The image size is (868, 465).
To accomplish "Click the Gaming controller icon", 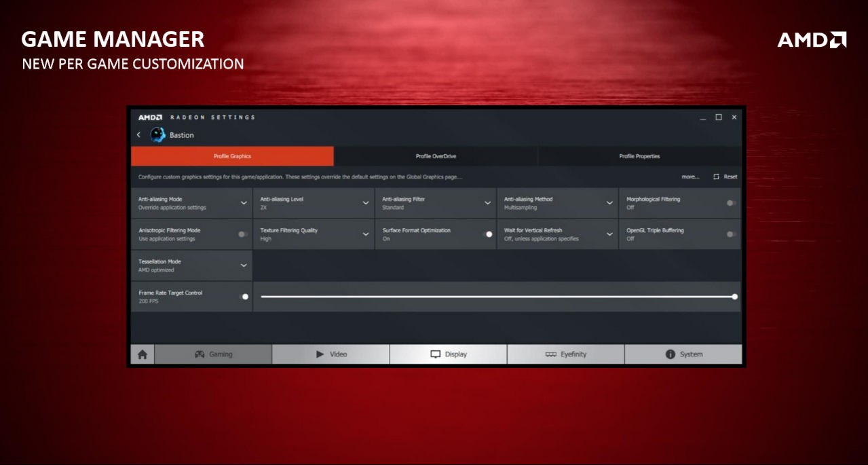I will tap(200, 354).
